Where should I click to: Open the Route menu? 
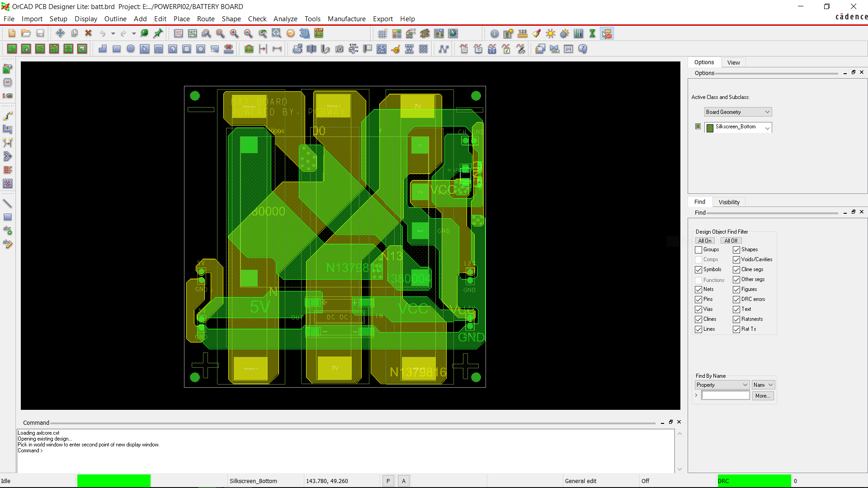pyautogui.click(x=206, y=19)
